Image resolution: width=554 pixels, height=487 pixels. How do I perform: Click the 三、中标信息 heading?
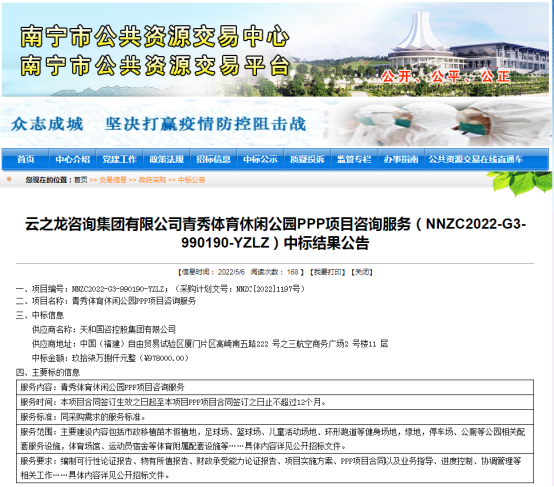(40, 315)
